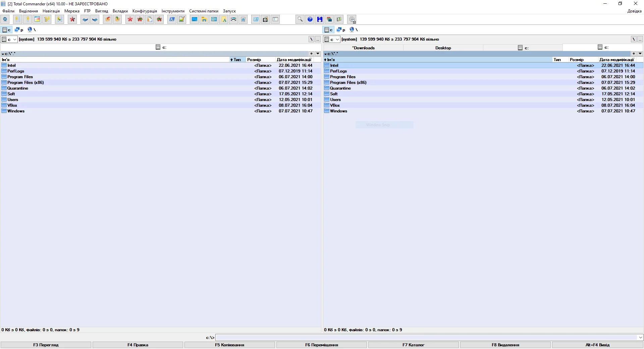The width and height of the screenshot is (644, 349).
Task: Select drive c in right drive bar
Action: click(x=329, y=30)
